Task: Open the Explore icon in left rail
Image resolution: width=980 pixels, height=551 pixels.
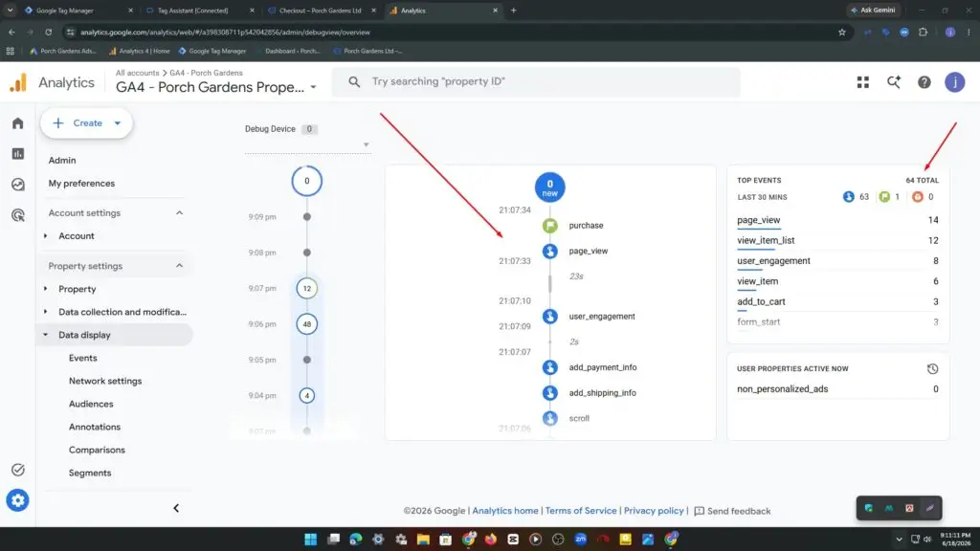Action: point(17,185)
